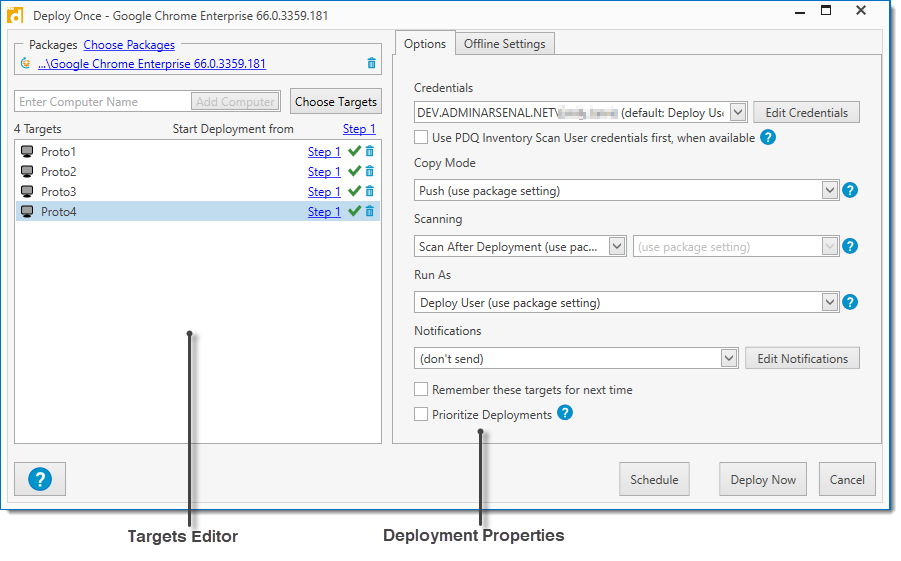
Task: Remove Proto3 target using its trash icon
Action: 369,192
